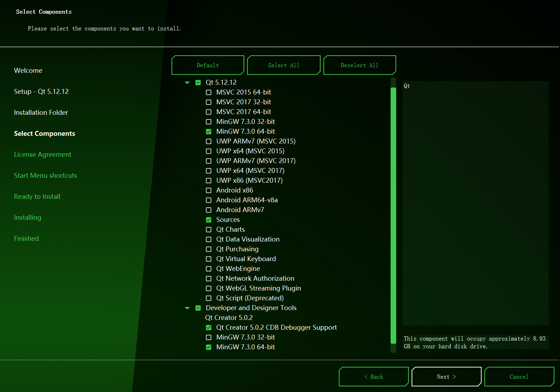560x392 pixels.
Task: Check the Android x86 component
Action: [x=209, y=190]
